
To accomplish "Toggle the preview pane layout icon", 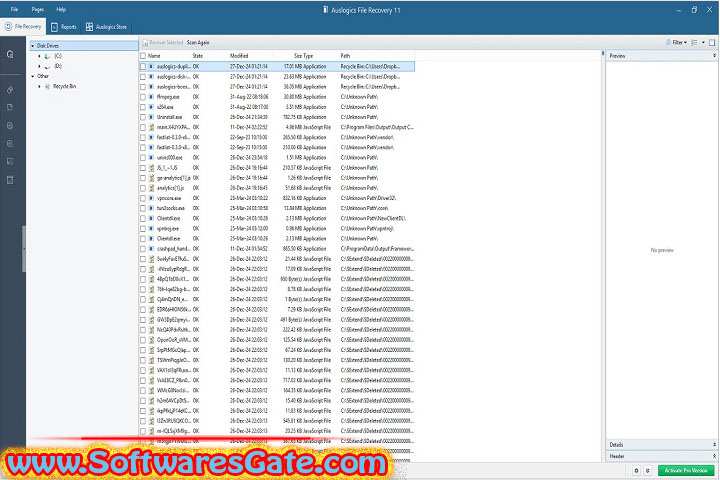I will point(712,43).
